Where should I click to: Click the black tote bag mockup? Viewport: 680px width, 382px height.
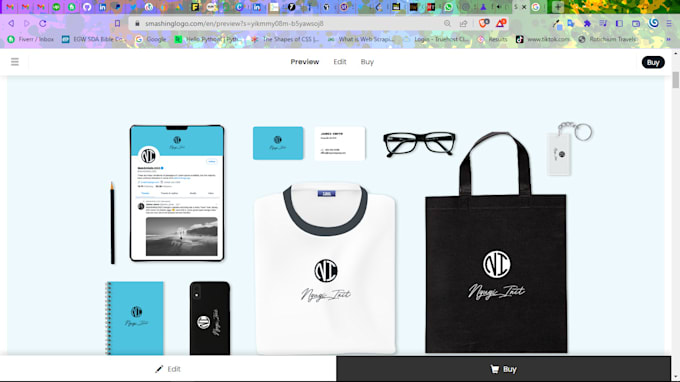(x=496, y=243)
